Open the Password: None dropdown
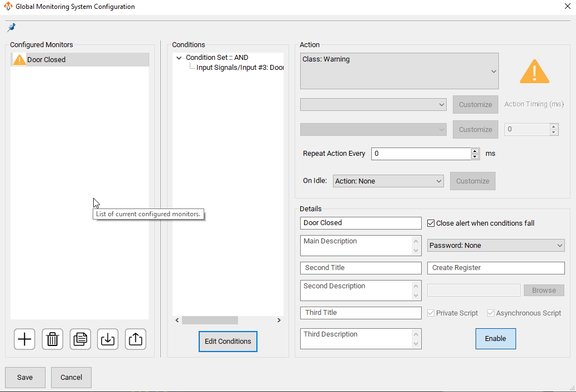This screenshot has height=392, width=576. pyautogui.click(x=496, y=246)
